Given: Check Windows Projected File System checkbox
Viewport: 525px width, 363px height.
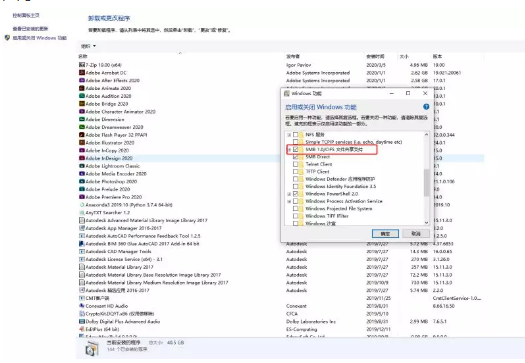Looking at the screenshot, I should pos(296,208).
